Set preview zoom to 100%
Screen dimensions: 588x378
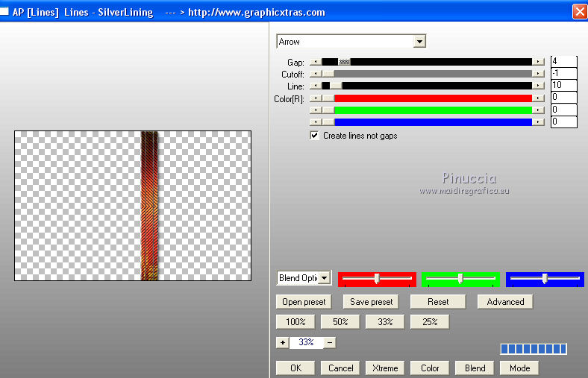(x=295, y=322)
